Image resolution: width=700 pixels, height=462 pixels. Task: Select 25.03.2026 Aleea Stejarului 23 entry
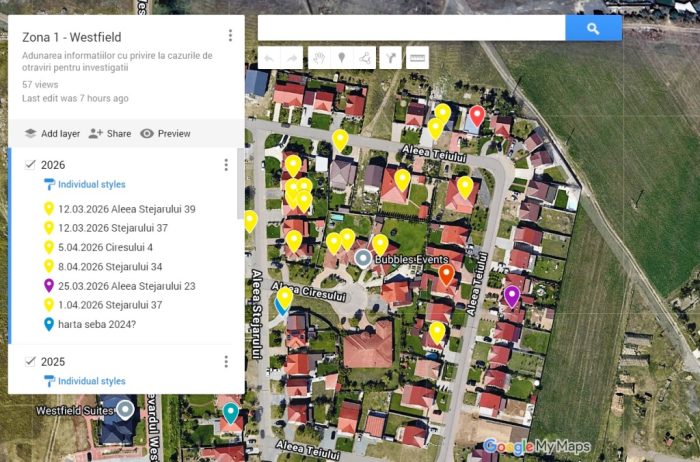click(127, 286)
